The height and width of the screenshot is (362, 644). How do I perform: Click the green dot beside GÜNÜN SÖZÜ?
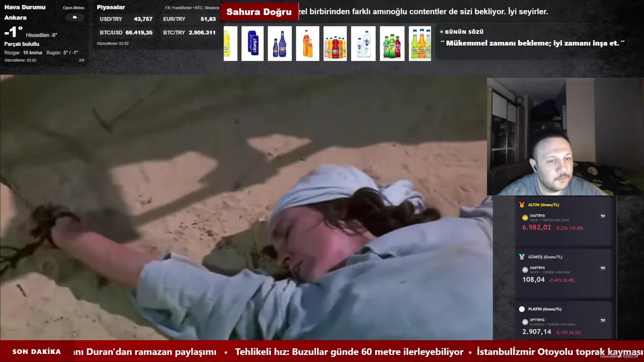tap(441, 32)
